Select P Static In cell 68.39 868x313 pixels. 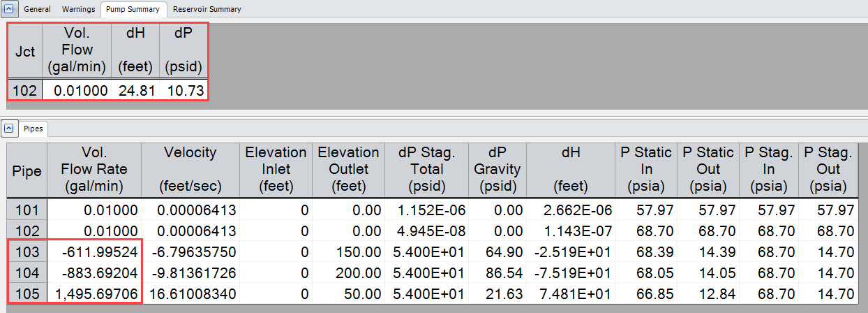(x=648, y=252)
